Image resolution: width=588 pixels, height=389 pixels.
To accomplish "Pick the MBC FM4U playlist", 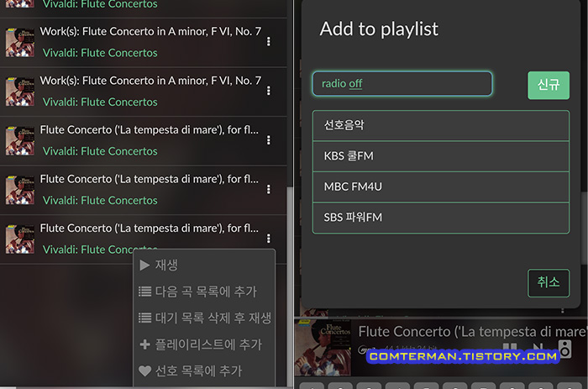I will coord(441,187).
